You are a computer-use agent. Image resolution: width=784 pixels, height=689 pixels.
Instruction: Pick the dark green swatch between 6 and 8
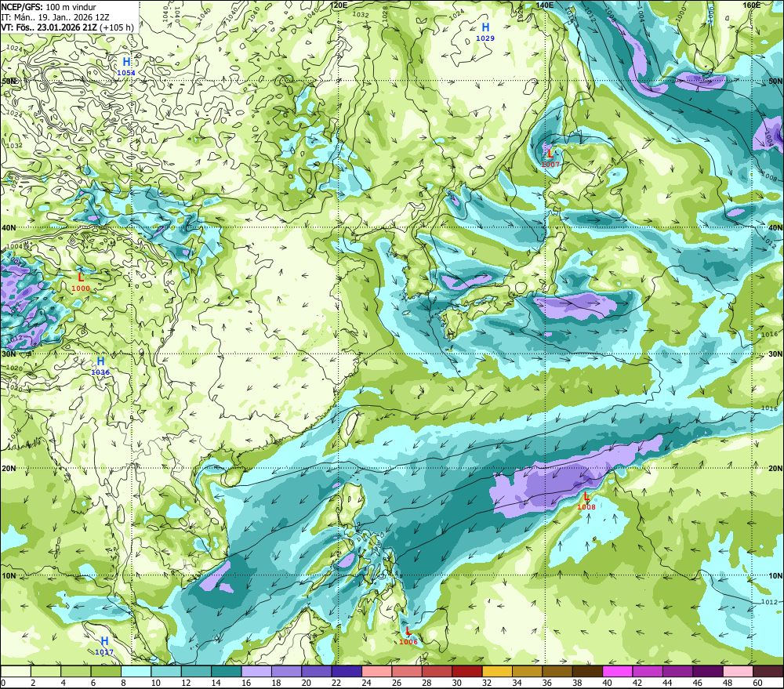click(106, 671)
